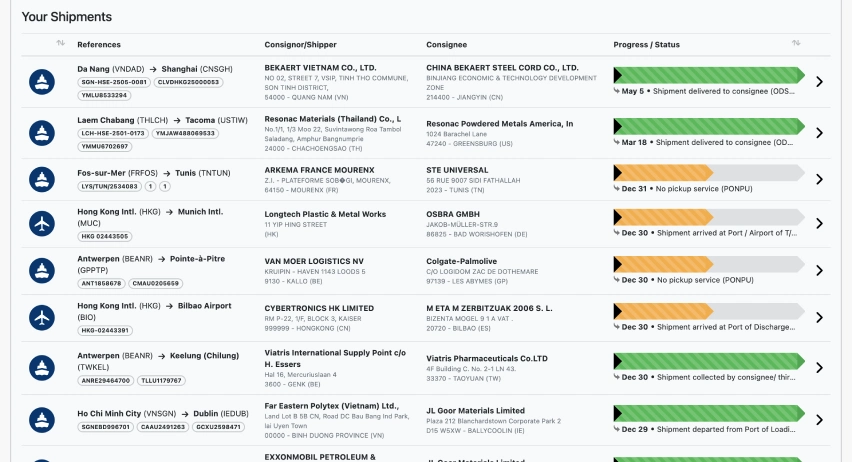Viewport: 852px width, 462px height.
Task: Open details chevron for Hong Kong to Munich row
Action: pyautogui.click(x=819, y=223)
